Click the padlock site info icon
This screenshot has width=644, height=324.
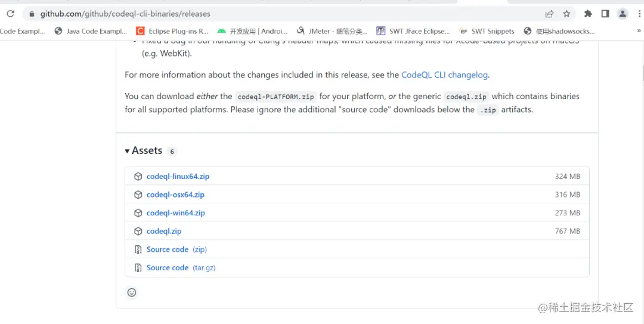click(32, 14)
